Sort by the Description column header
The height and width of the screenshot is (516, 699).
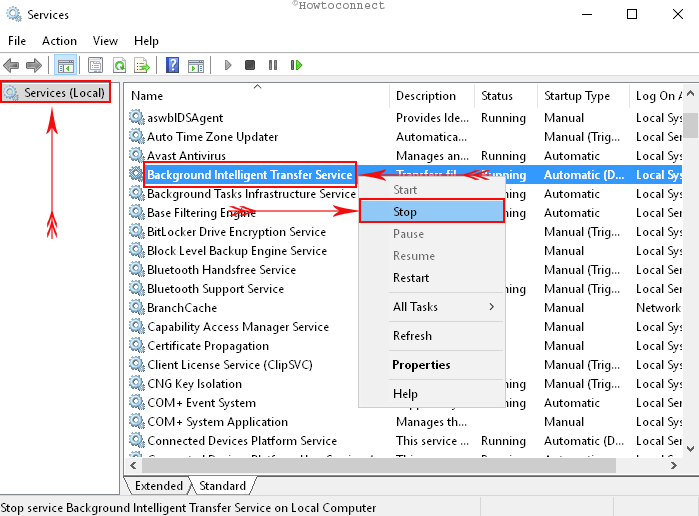click(x=432, y=95)
